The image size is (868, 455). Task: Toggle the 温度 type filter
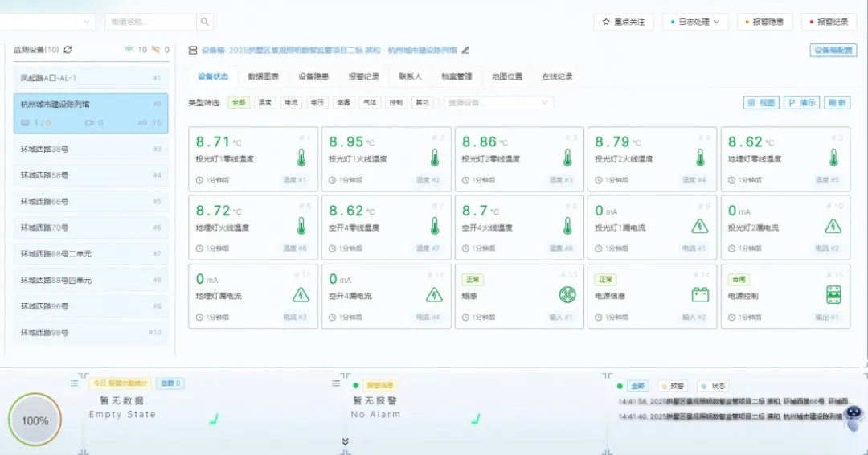click(x=264, y=103)
